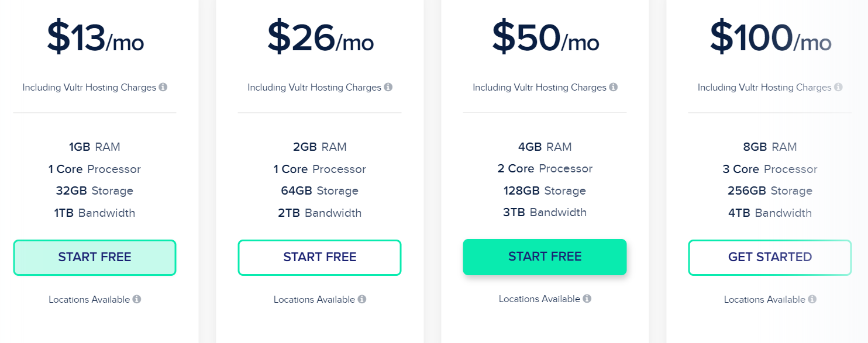Select the $50/mo price heading
868x343 pixels.
pos(545,36)
